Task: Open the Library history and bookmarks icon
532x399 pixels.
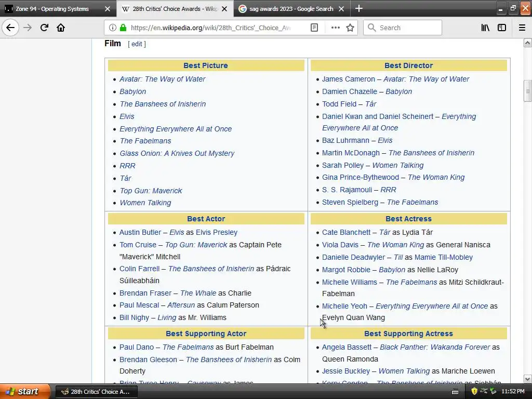Action: [485, 28]
